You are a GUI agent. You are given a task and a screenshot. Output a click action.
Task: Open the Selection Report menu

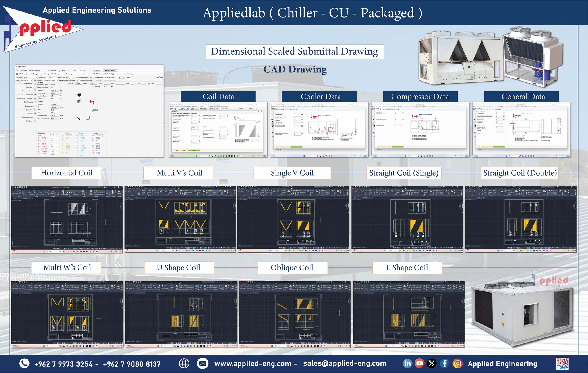click(x=34, y=70)
